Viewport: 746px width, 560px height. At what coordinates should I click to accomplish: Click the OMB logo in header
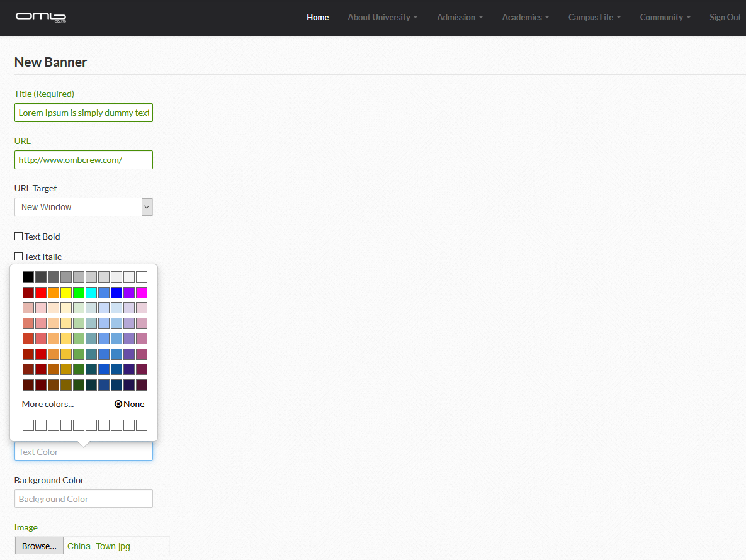point(41,17)
